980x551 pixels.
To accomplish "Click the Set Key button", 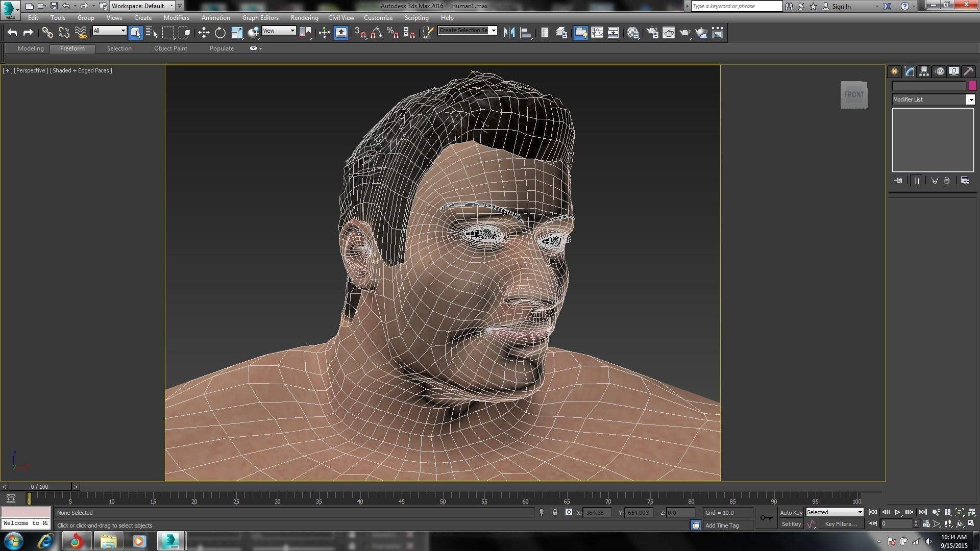I will (791, 524).
